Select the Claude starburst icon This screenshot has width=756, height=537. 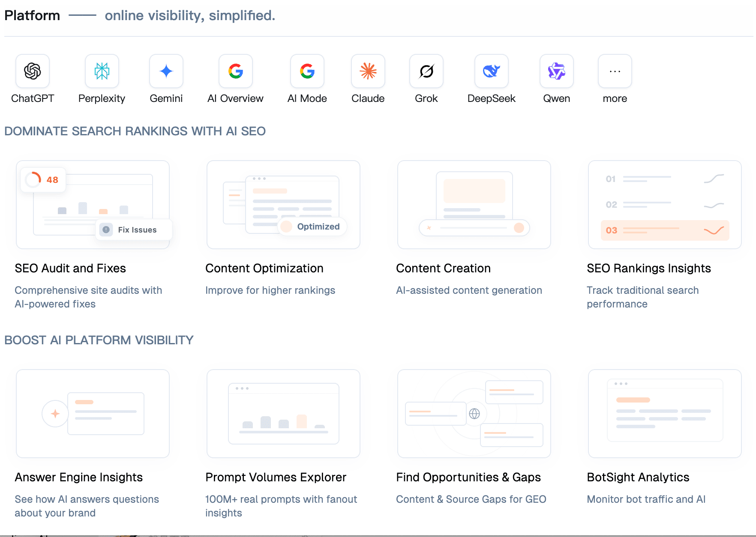coord(368,71)
